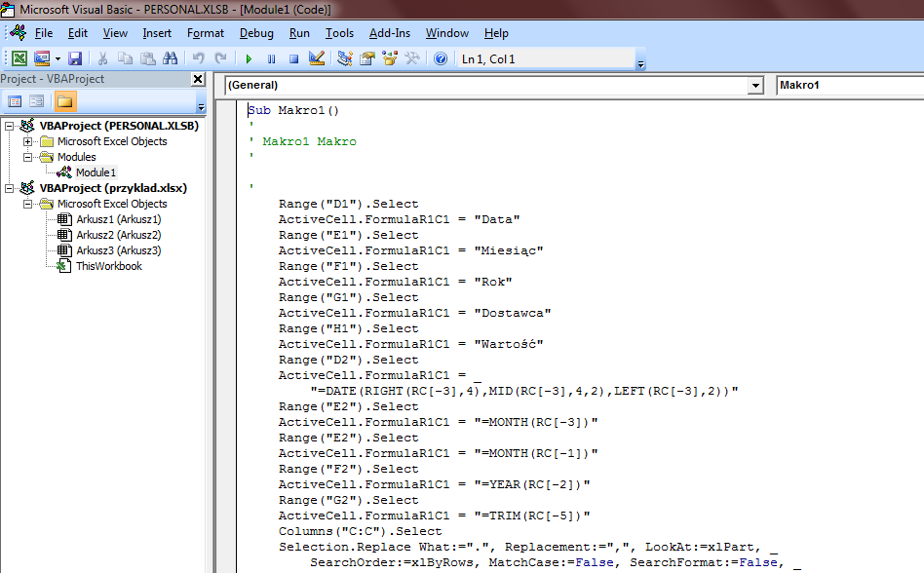Click the "' Makro1 Makro" comment line

tap(302, 141)
